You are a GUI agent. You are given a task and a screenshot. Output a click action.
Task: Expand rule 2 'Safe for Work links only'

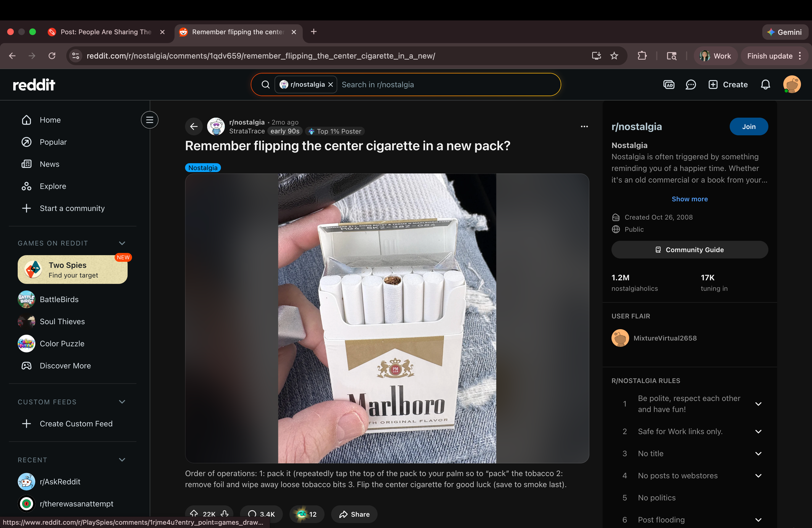pyautogui.click(x=758, y=431)
